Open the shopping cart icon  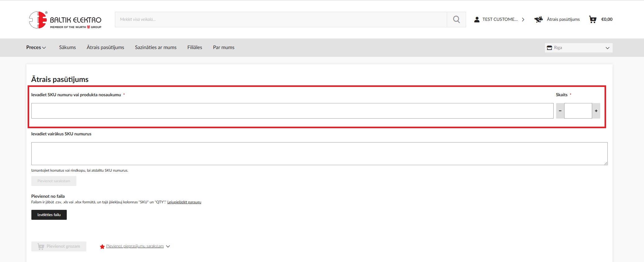(x=592, y=20)
